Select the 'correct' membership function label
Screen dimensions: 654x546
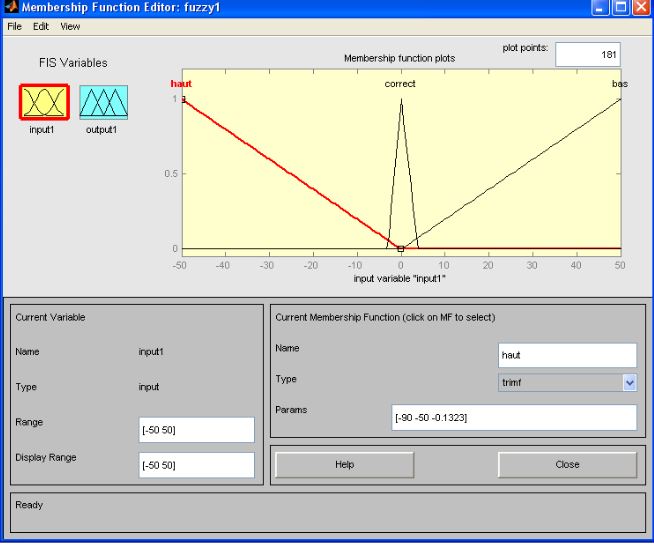400,84
